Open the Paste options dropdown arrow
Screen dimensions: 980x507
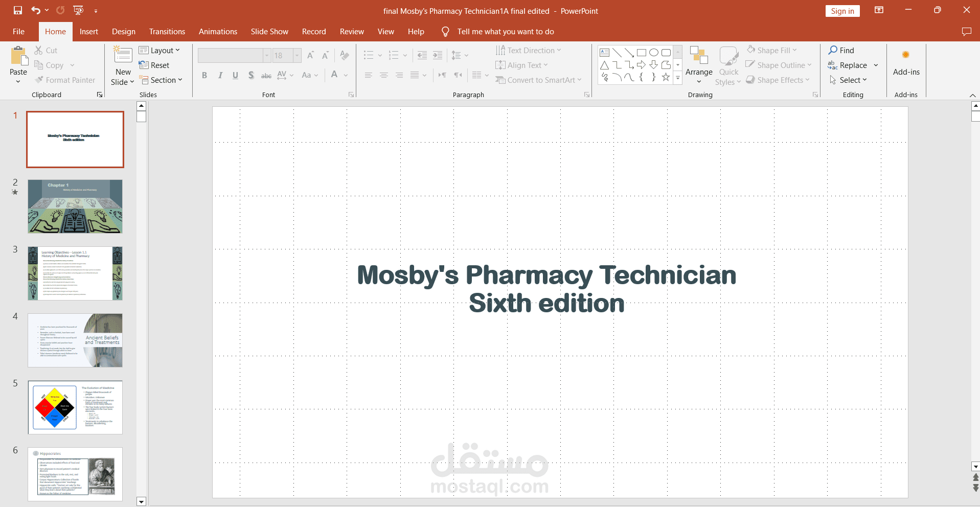click(18, 81)
